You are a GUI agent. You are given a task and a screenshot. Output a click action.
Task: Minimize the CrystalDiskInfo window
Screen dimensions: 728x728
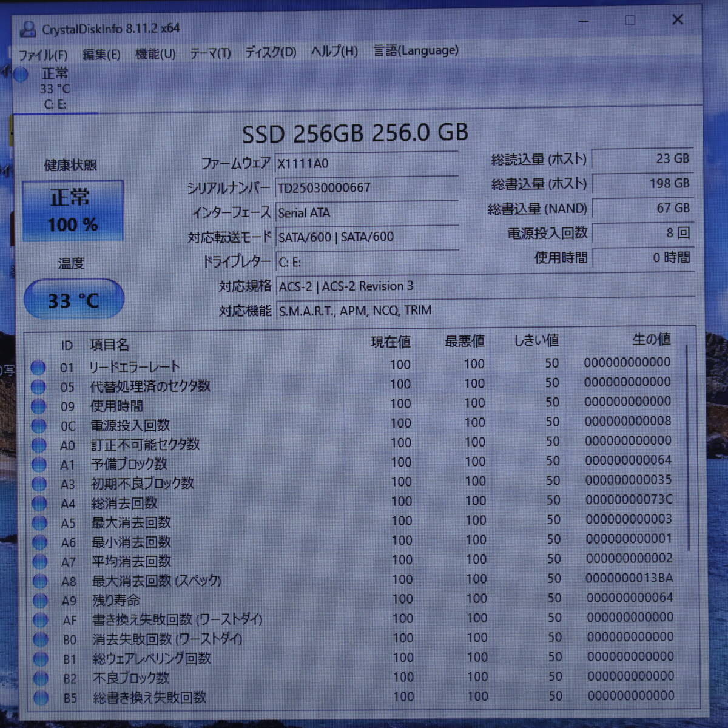[584, 21]
